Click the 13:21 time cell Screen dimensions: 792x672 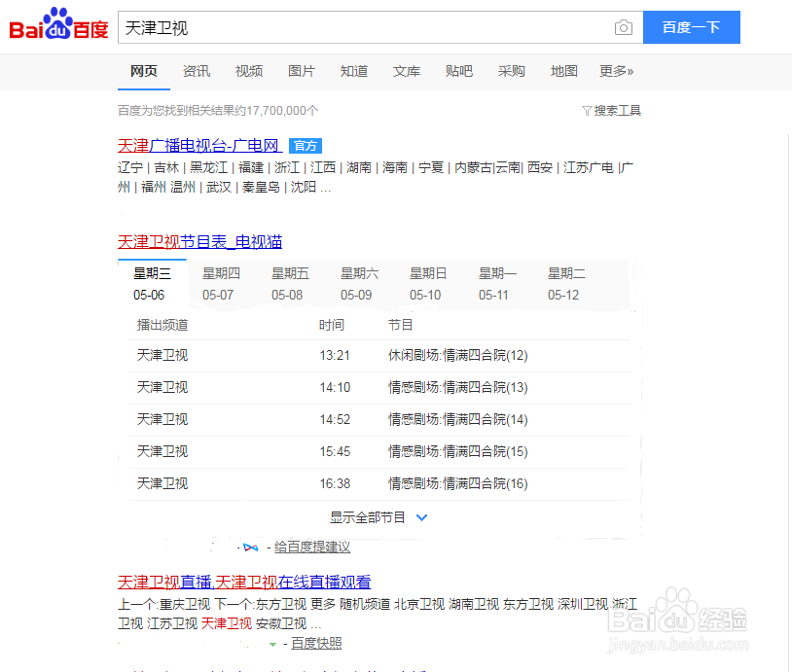tap(335, 355)
